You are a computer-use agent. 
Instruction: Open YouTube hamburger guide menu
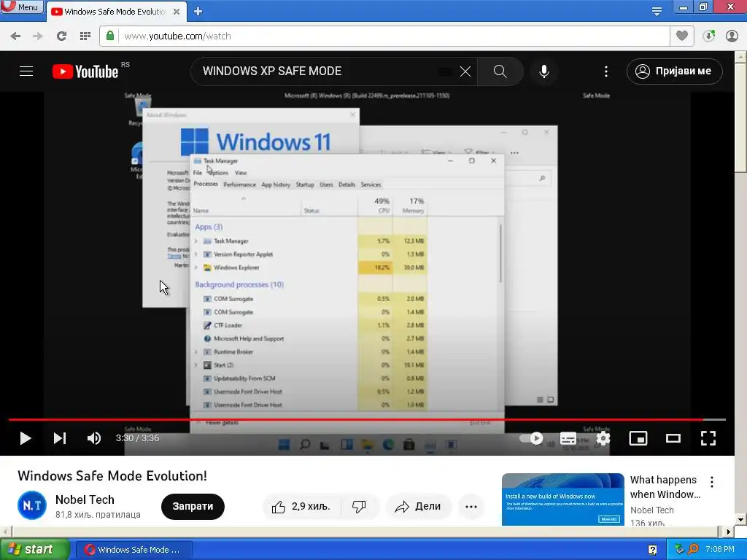(x=26, y=71)
